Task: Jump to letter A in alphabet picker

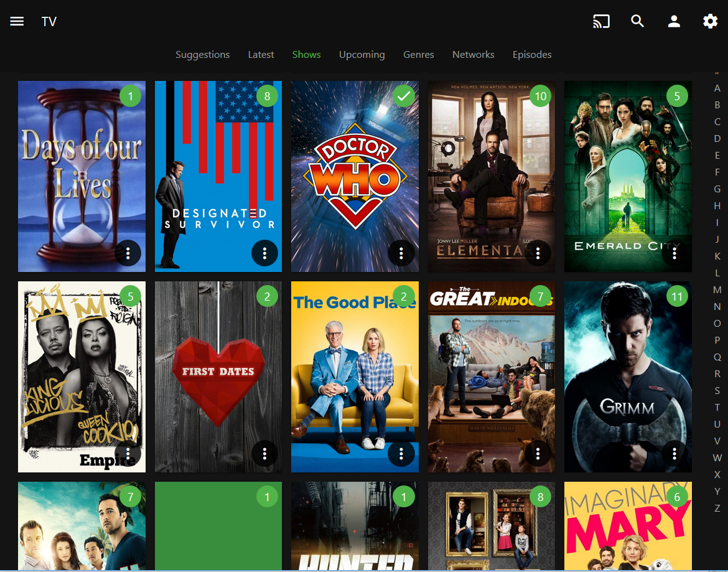Action: click(717, 88)
